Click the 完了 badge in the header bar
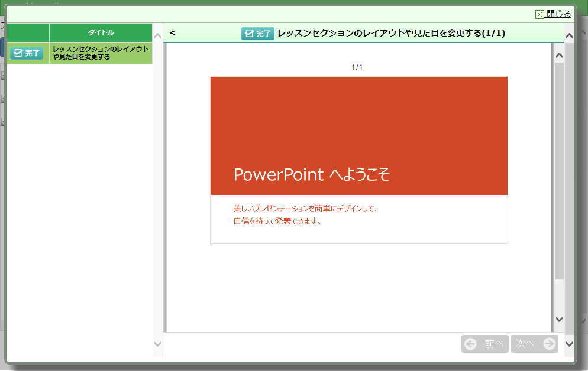This screenshot has height=371, width=588. tap(258, 34)
